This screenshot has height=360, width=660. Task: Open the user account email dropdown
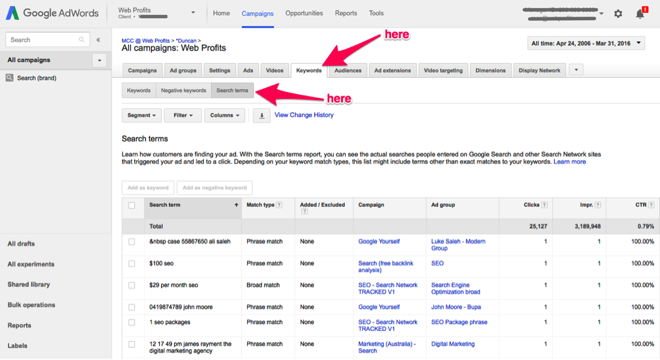[601, 13]
